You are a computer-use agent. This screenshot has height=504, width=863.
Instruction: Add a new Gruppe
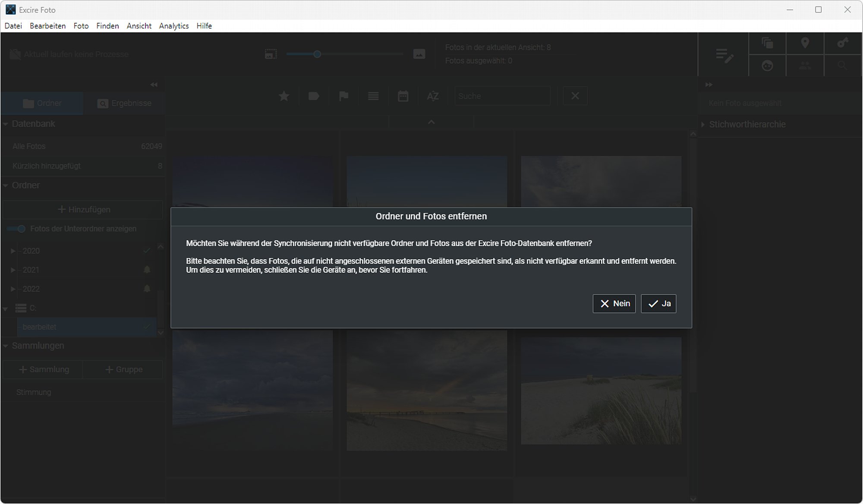123,370
